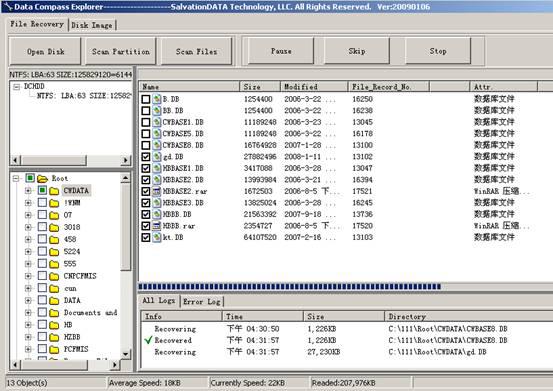Stop the recovery process
The image size is (553, 391).
pos(438,51)
